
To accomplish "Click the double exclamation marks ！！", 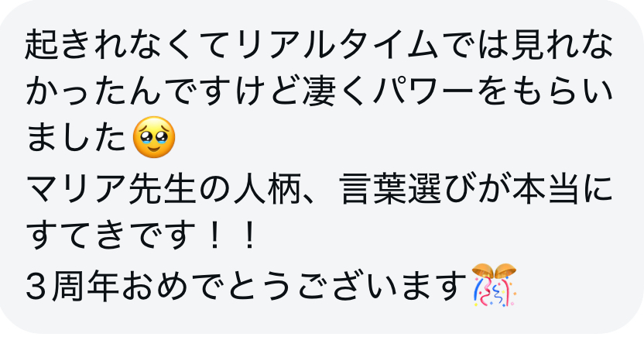I will (231, 238).
